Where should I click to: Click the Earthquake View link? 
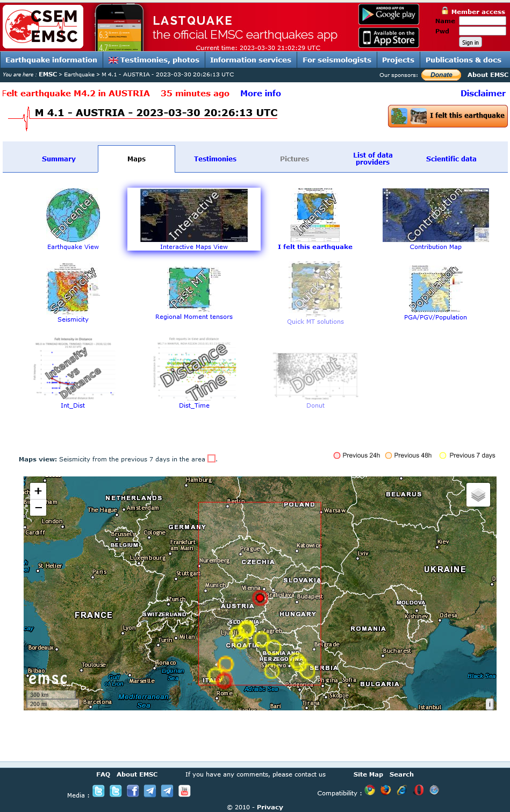point(73,247)
